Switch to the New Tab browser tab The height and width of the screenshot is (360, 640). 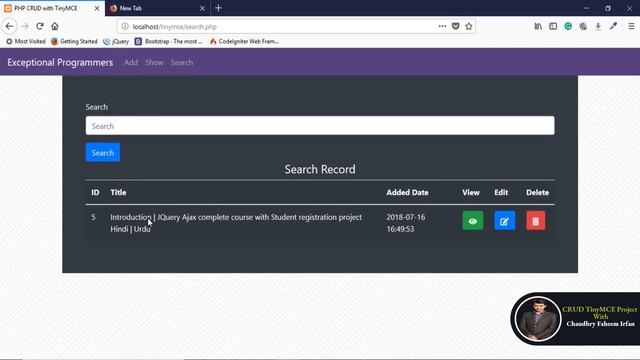tap(157, 8)
